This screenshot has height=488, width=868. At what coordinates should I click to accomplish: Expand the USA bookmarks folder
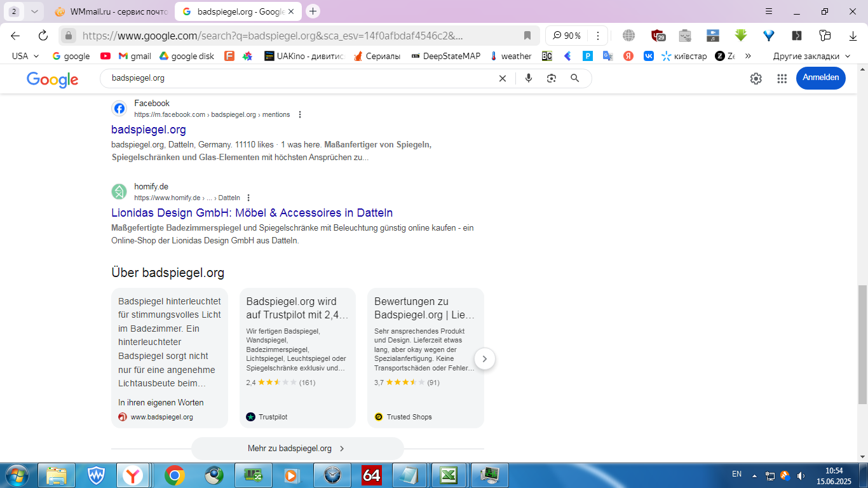coord(25,56)
